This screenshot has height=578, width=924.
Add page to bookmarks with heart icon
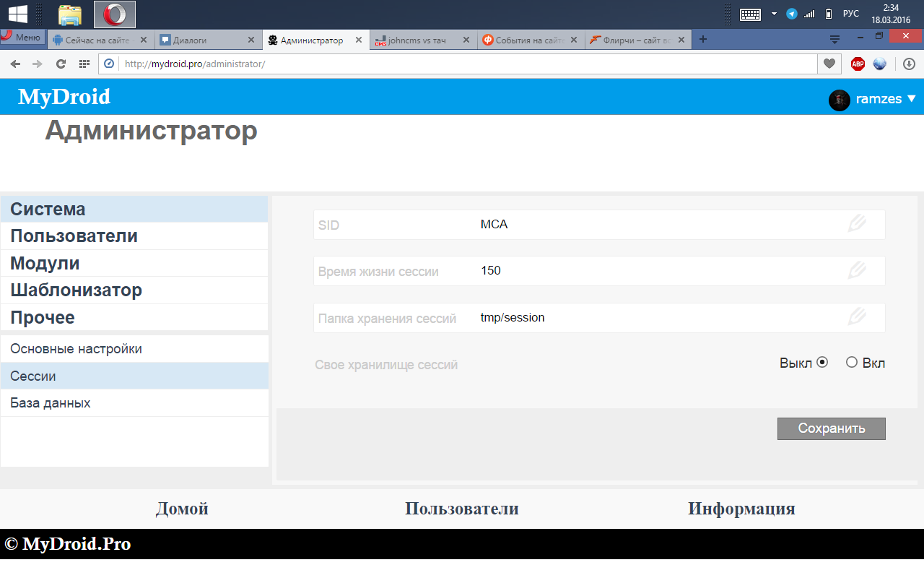(829, 64)
